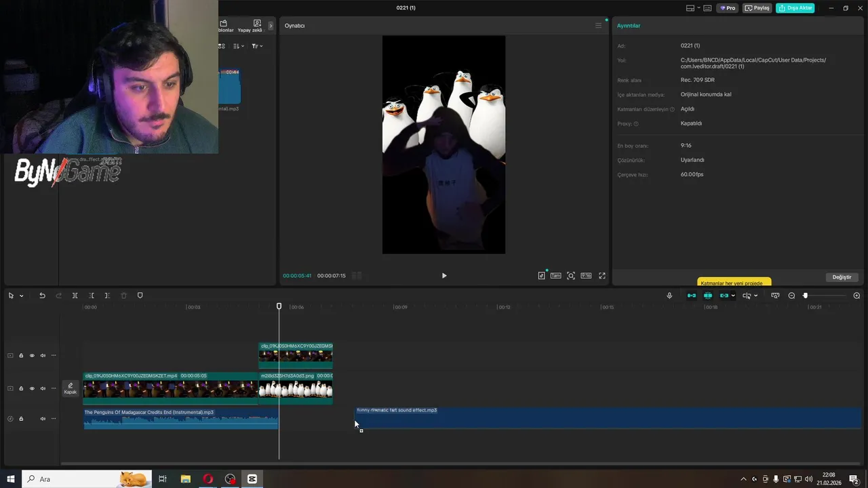Screen dimensions: 868x488
Task: Click the redo arrow icon
Action: tap(58, 296)
